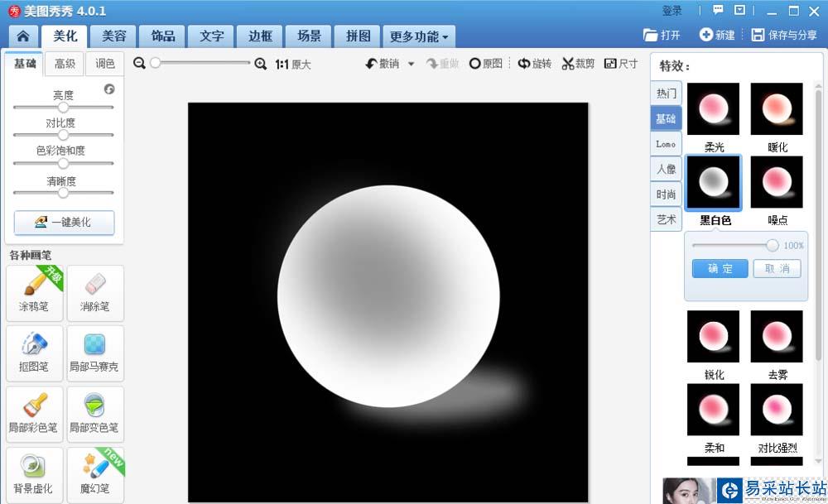This screenshot has width=828, height=504.
Task: Open the 饰品 tab
Action: [x=162, y=36]
